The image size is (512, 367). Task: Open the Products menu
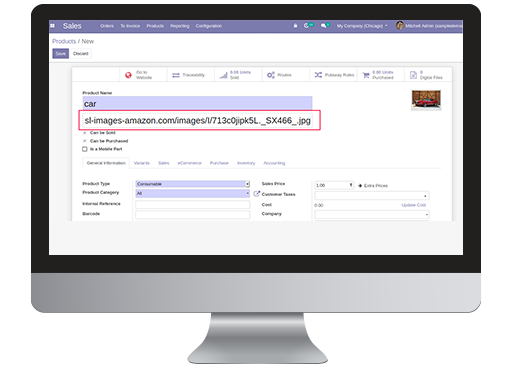click(155, 26)
